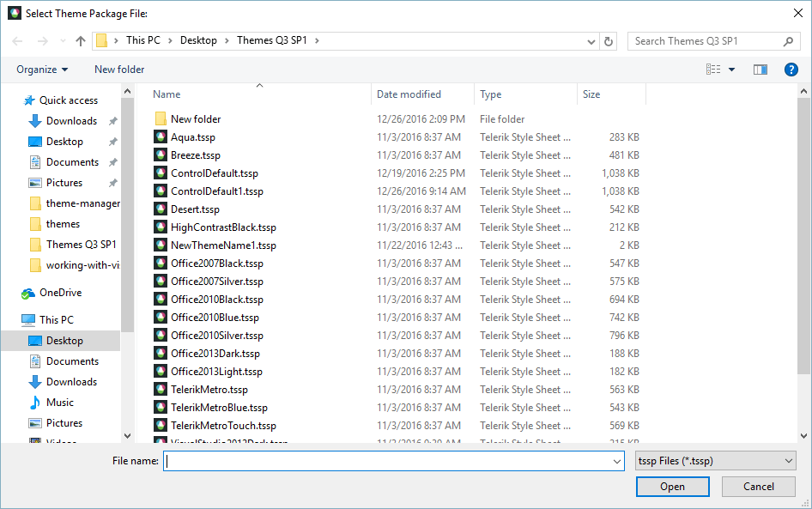Screen dimensions: 812x509
Task: Cancel the theme package dialog
Action: [758, 486]
